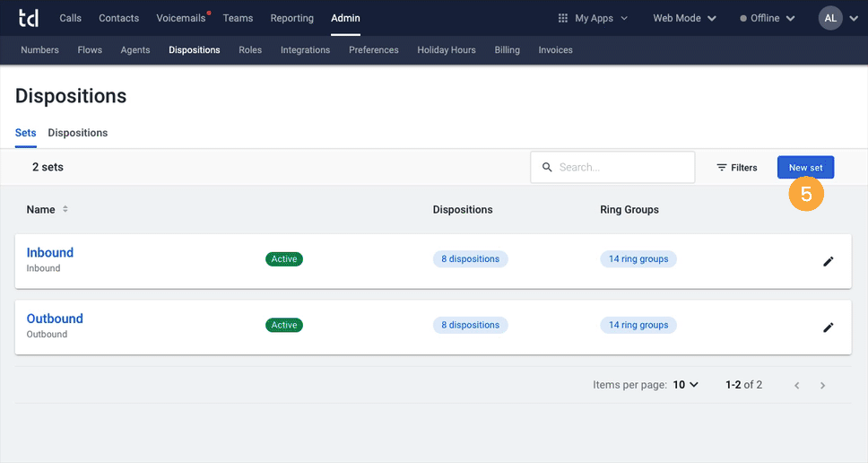Click Outbound's 14 ring groups badge
This screenshot has width=868, height=463.
click(638, 325)
